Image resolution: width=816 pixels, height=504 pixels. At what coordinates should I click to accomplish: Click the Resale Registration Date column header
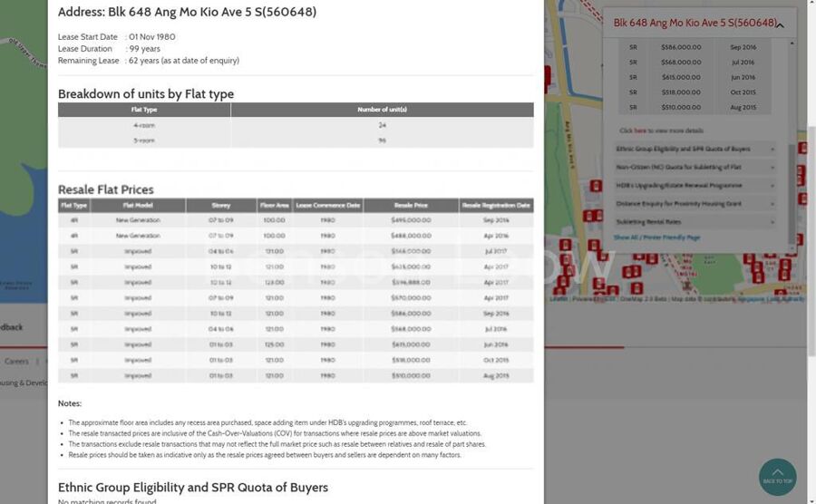point(496,206)
